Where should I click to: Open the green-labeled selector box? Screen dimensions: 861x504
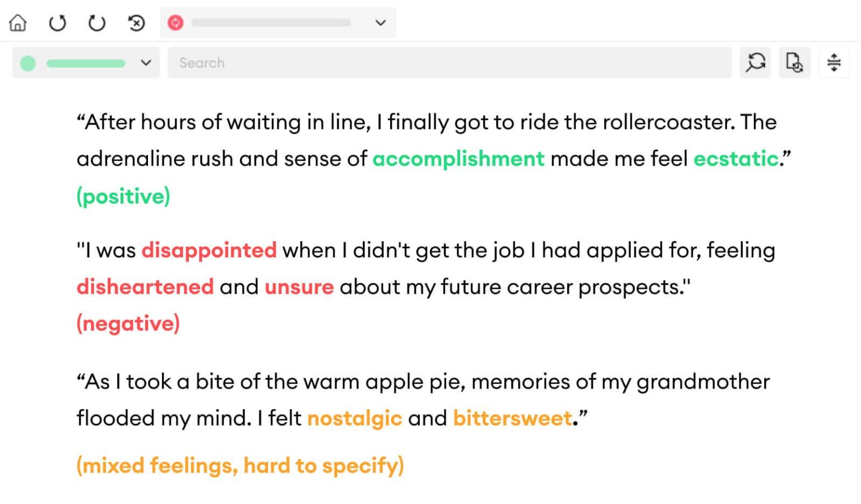[x=86, y=63]
